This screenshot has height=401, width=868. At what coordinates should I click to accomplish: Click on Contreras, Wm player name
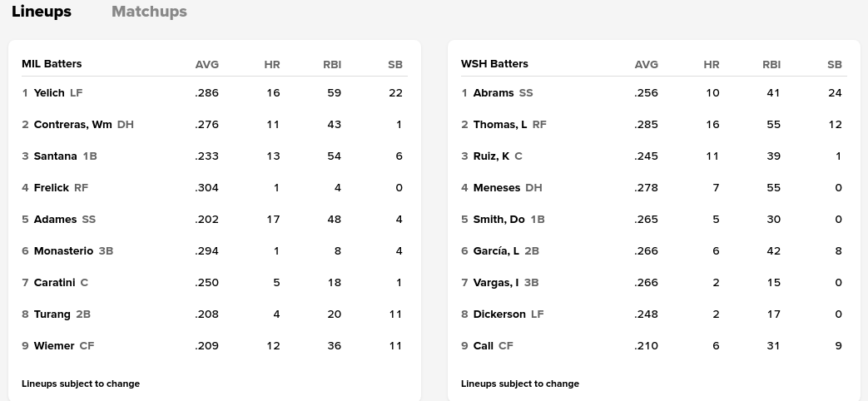click(72, 125)
